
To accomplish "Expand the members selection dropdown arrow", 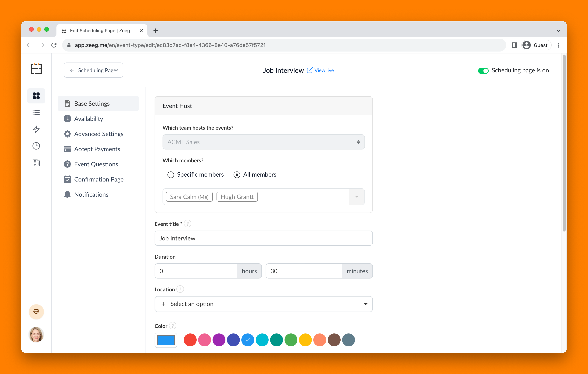I will [357, 197].
